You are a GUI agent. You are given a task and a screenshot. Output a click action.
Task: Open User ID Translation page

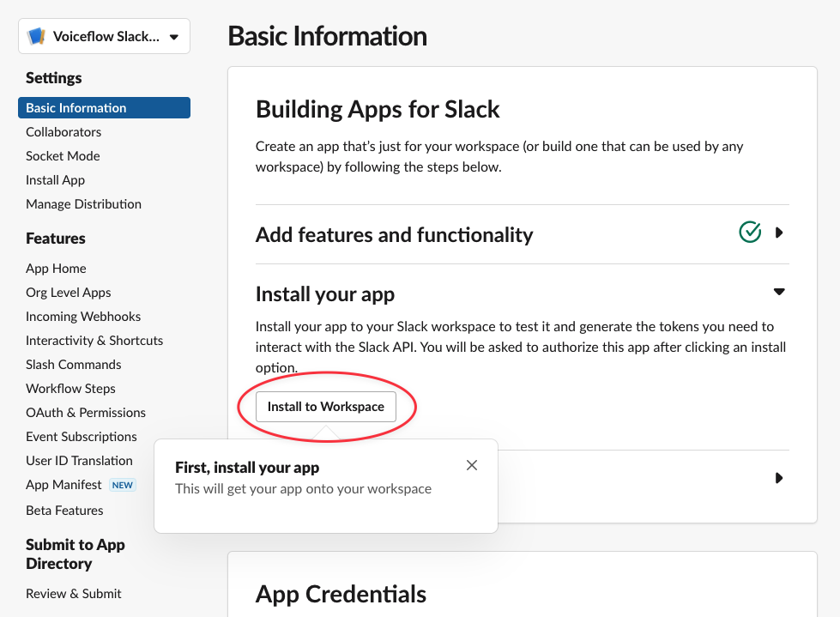(79, 461)
